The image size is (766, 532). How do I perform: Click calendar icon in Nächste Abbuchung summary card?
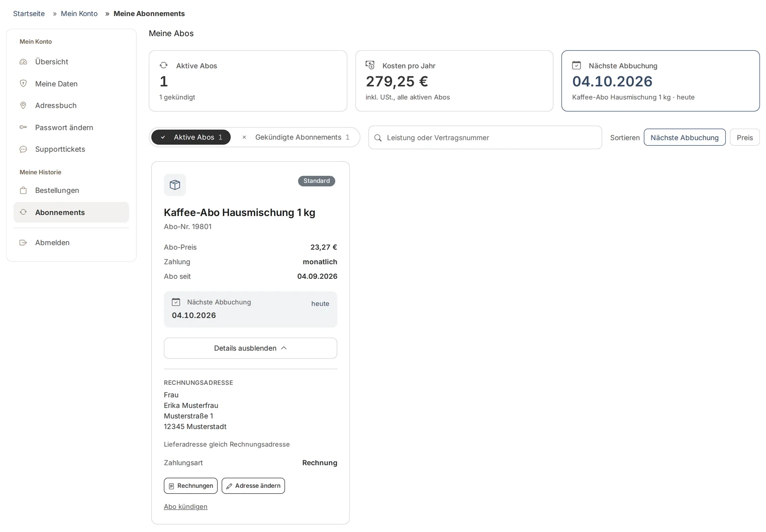pos(577,65)
